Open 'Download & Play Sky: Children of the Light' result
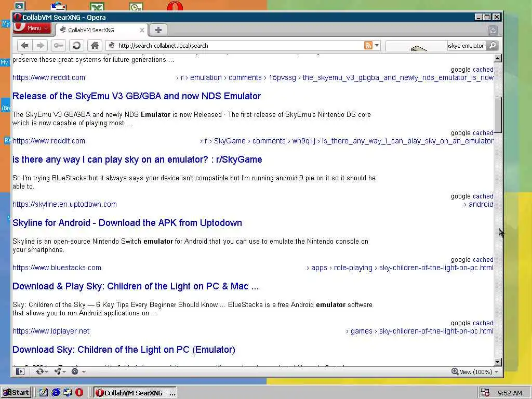This screenshot has width=532, height=399. pyautogui.click(x=136, y=286)
